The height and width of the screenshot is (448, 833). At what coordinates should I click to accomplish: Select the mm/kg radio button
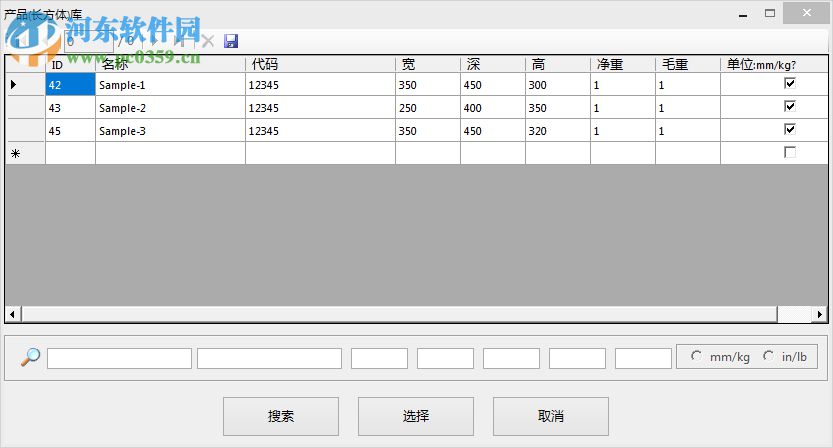click(x=696, y=356)
